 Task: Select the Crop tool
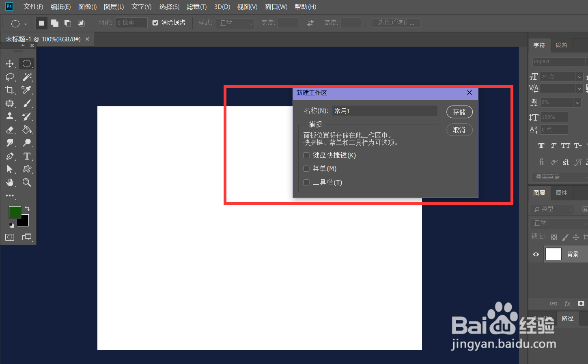[10, 90]
